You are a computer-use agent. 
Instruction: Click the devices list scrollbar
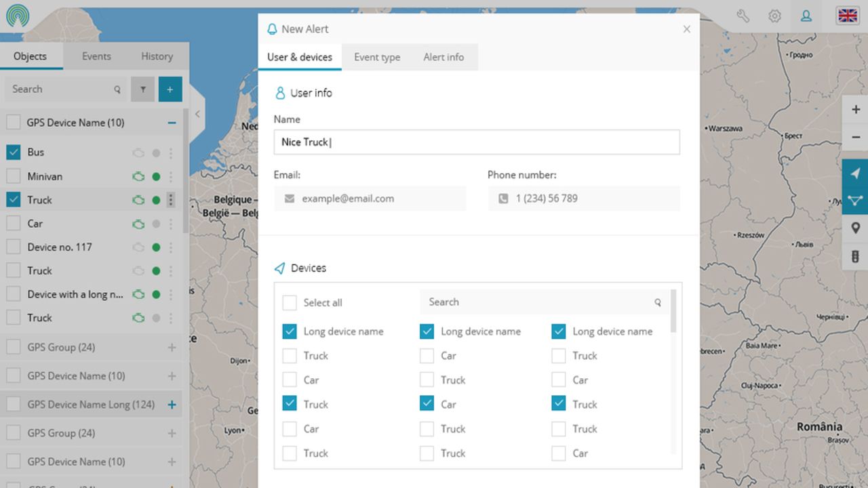[673, 311]
